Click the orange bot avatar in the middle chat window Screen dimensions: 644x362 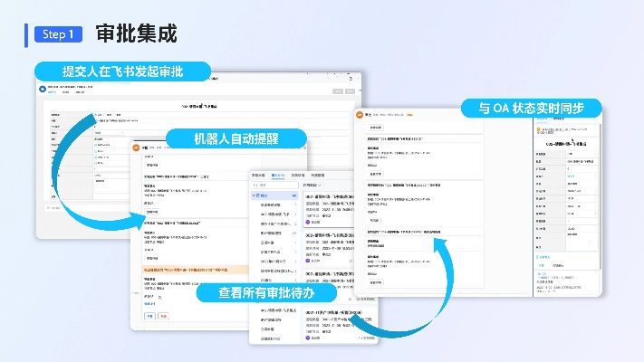tap(137, 148)
